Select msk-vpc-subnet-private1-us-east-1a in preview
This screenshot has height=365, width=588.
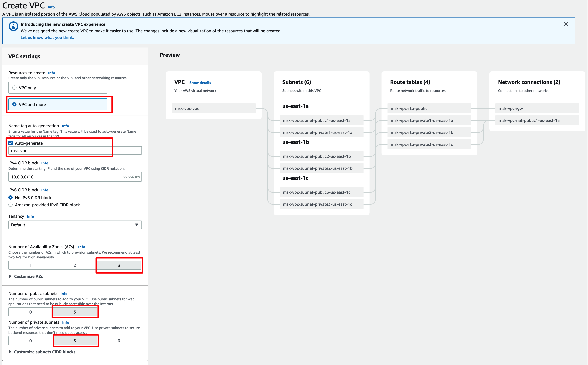(321, 132)
